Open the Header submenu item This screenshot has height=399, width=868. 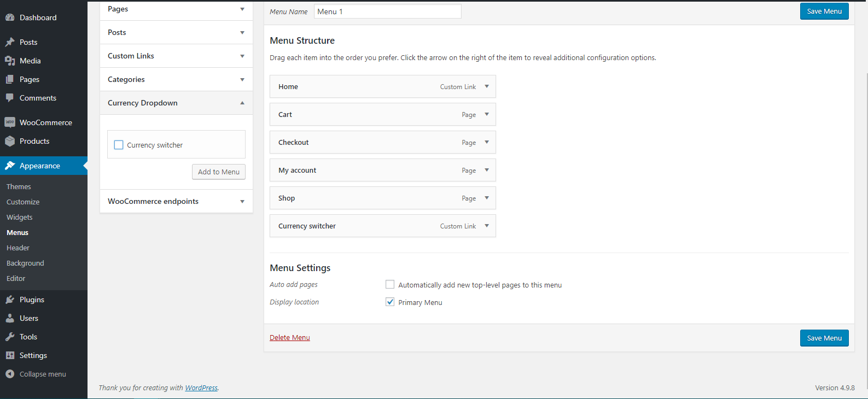point(18,248)
